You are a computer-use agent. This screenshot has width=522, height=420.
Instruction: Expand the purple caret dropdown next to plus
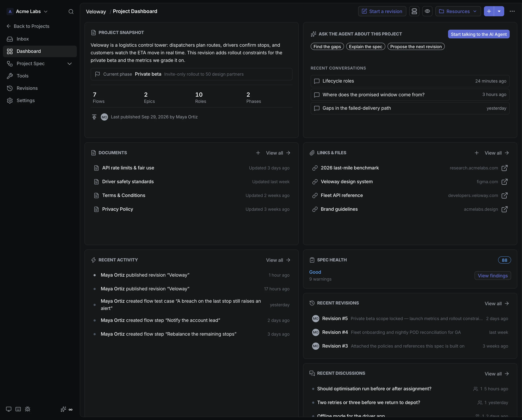click(x=499, y=11)
